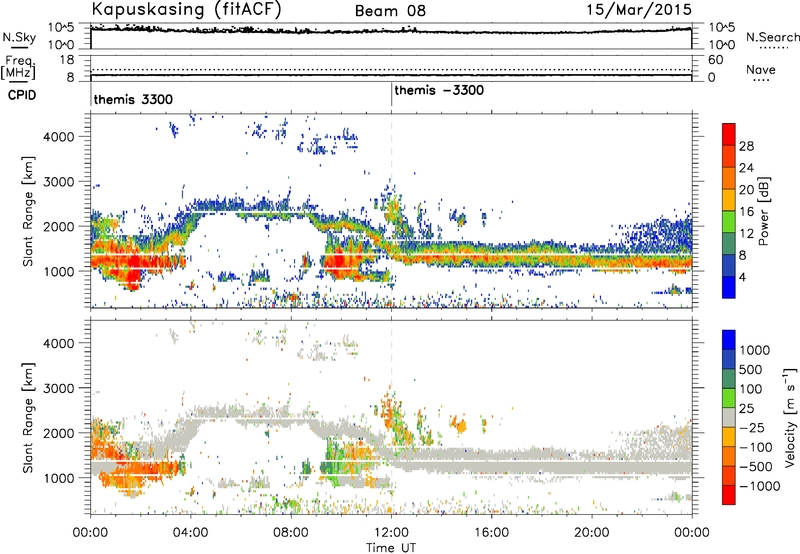Click the "N.Search" legend label
The height and width of the screenshot is (554, 800).
coord(772,37)
